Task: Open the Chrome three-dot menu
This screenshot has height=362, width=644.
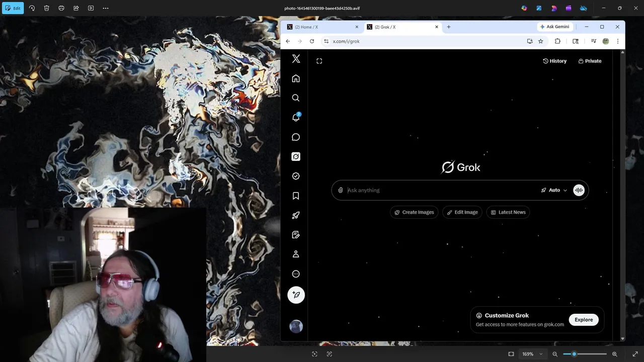Action: point(618,41)
